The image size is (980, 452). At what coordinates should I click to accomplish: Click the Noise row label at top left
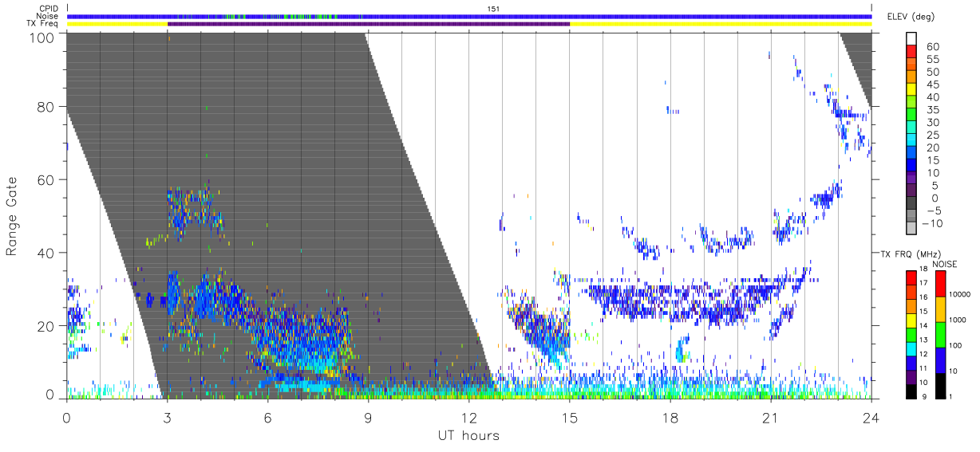tap(47, 16)
